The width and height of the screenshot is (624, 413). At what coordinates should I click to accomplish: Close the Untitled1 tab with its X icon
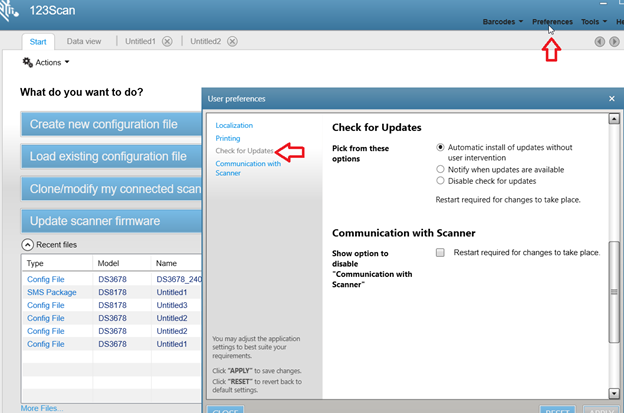(167, 41)
